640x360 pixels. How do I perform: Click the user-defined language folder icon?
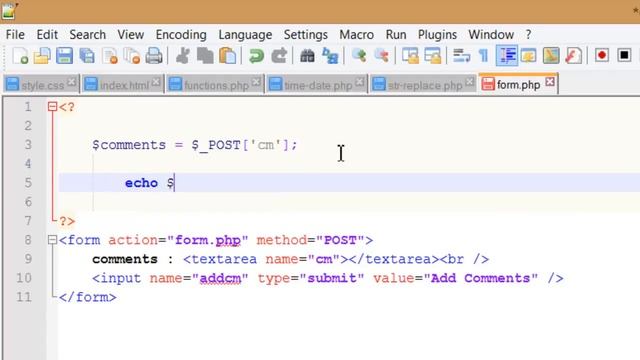tap(529, 56)
